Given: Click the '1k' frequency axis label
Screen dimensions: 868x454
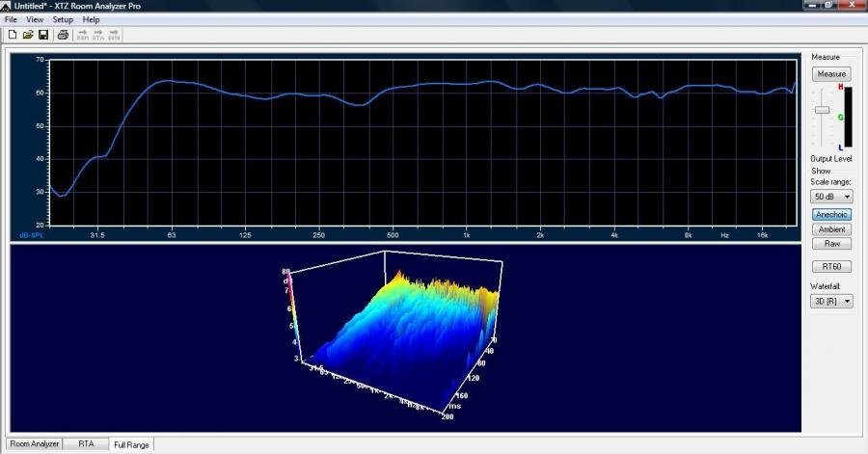Looking at the screenshot, I should 467,235.
